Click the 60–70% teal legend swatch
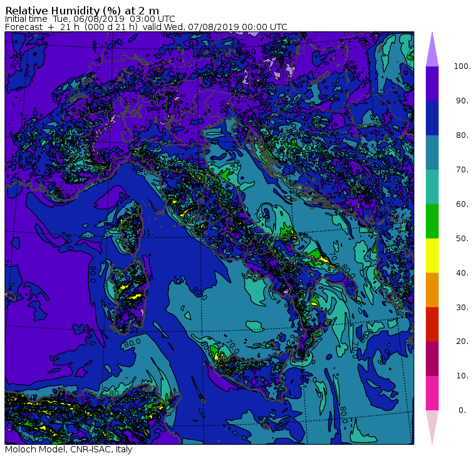 tap(432, 187)
